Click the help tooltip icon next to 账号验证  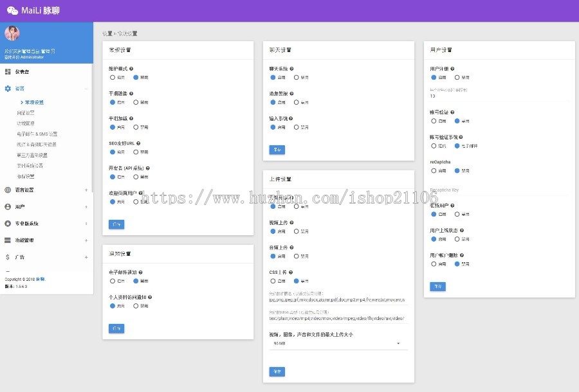pyautogui.click(x=452, y=112)
